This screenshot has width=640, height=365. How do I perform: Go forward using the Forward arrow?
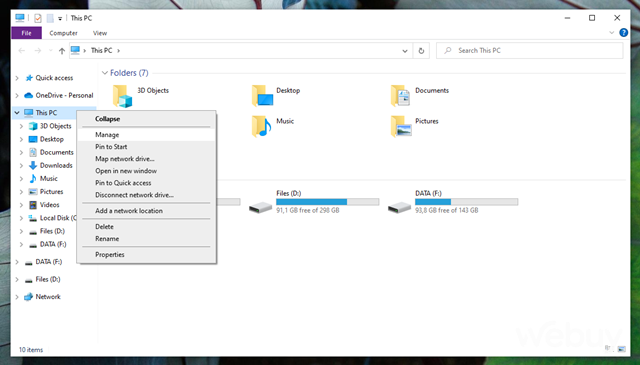(38, 51)
